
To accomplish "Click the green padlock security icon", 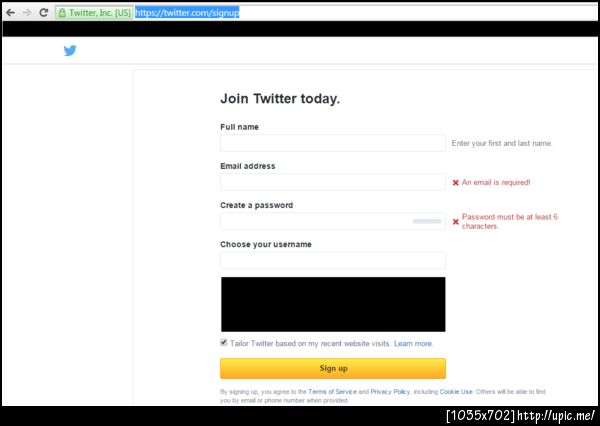I will coord(62,13).
